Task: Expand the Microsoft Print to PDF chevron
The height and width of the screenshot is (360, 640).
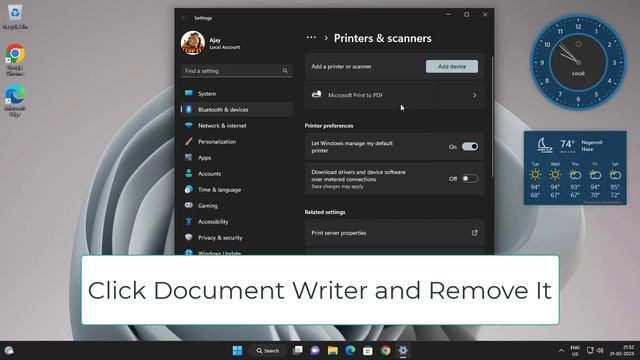Action: tap(474, 95)
